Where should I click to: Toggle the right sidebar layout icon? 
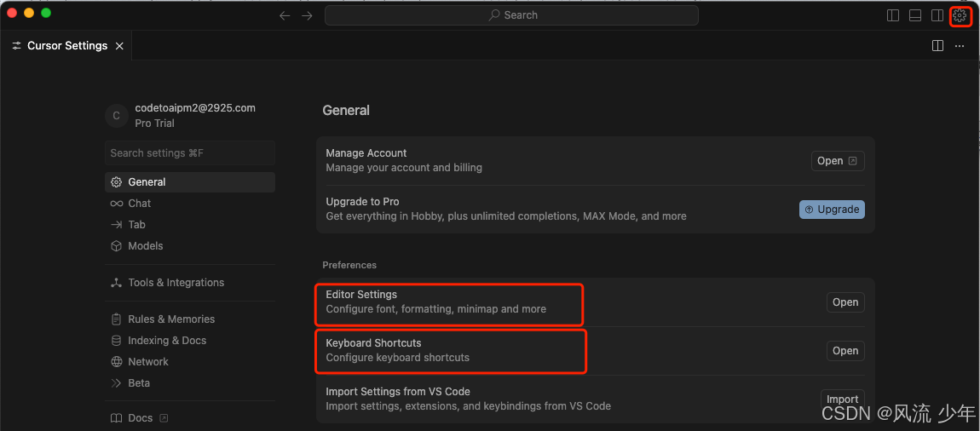[x=937, y=15]
